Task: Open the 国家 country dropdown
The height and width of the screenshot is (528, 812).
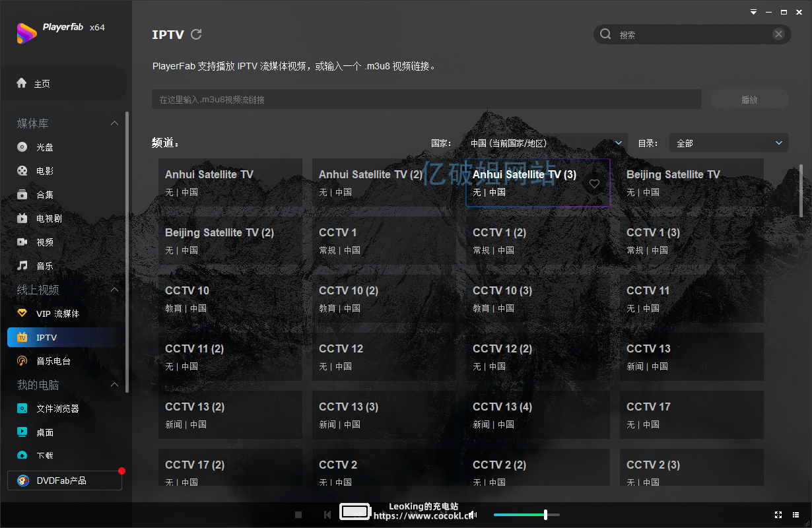Action: tap(546, 143)
